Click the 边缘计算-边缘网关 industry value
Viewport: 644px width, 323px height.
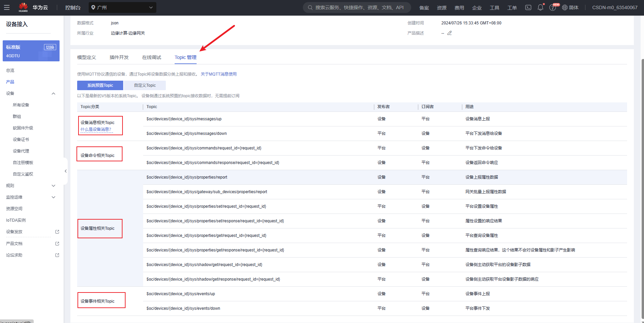click(x=128, y=33)
